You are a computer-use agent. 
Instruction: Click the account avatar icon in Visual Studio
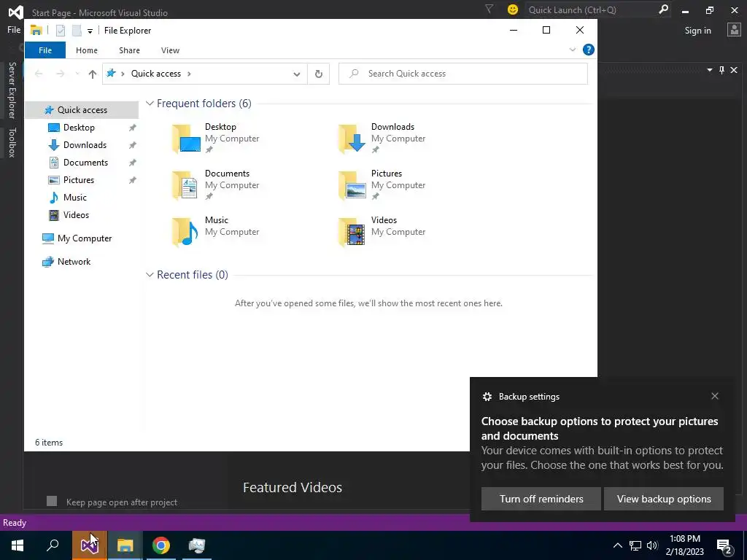[x=734, y=30]
